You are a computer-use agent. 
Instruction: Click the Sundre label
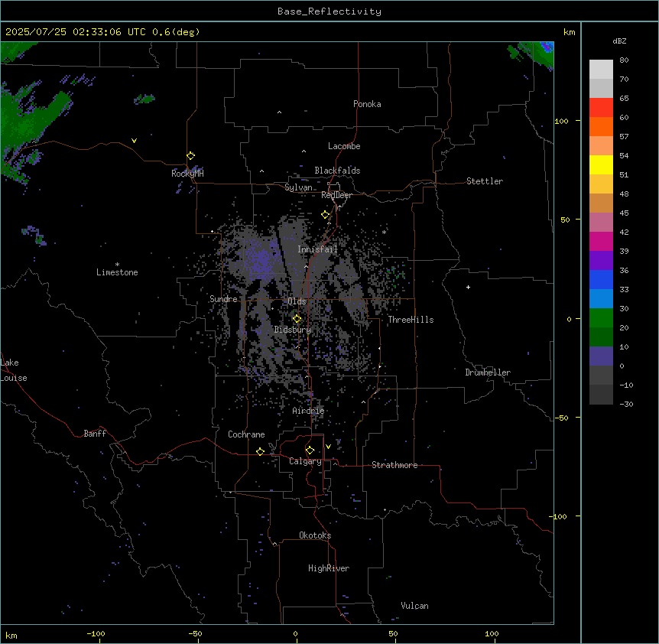point(223,299)
